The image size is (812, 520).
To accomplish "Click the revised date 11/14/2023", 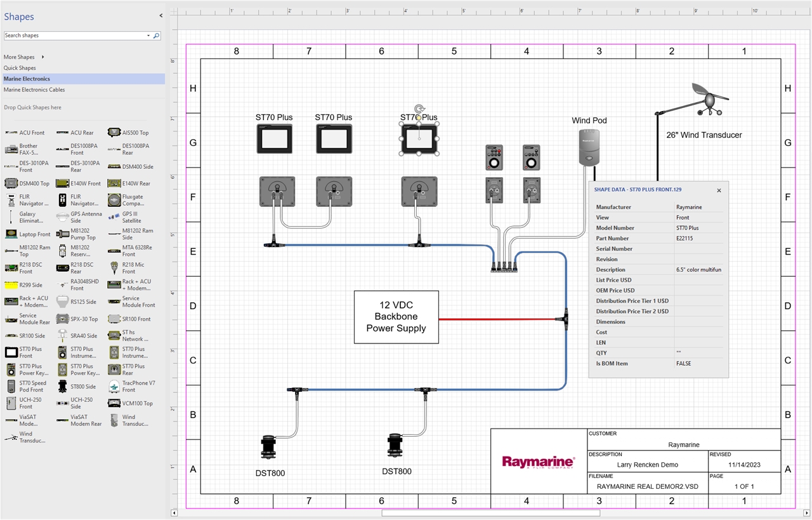I will pos(744,465).
